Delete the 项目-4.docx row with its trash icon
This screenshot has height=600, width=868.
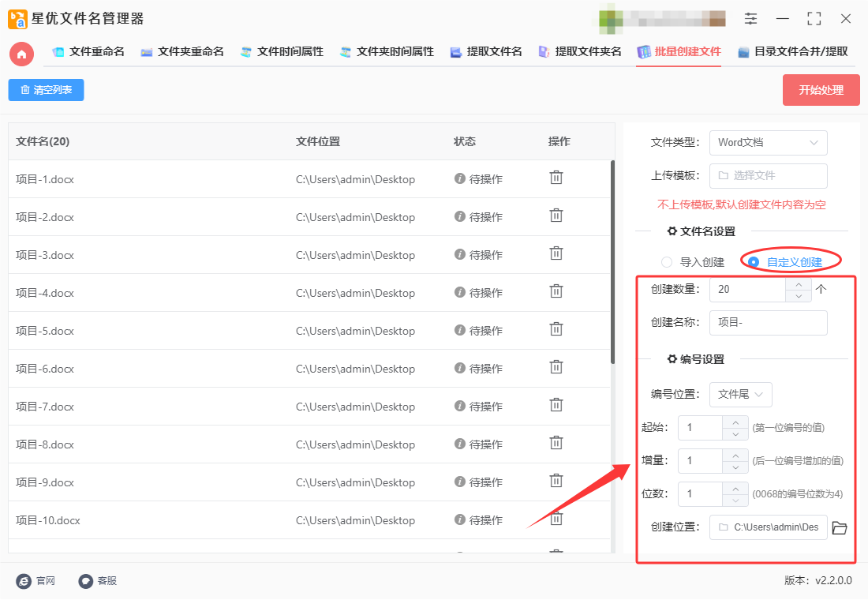click(x=556, y=291)
